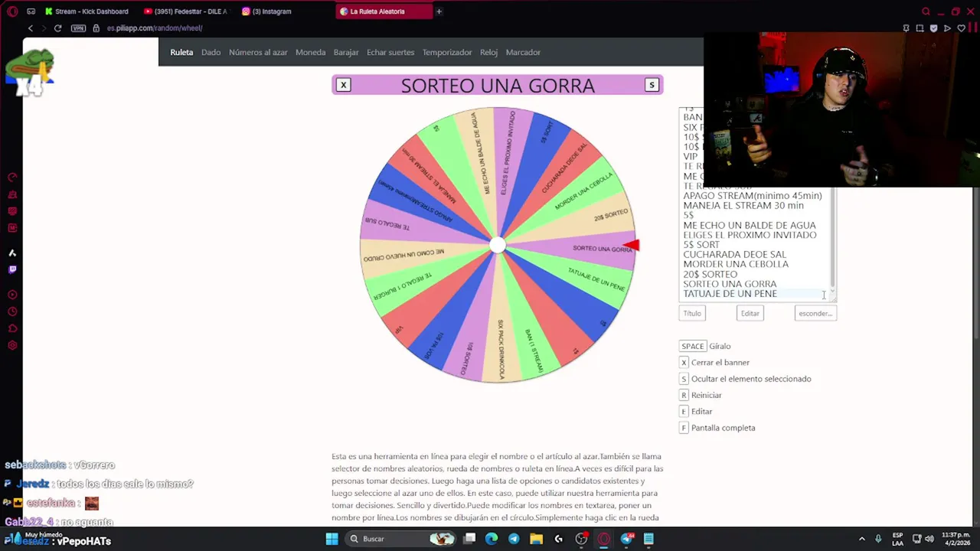This screenshot has width=980, height=551.
Task: Open the first Telegram icon beside Edge
Action: 514,539
